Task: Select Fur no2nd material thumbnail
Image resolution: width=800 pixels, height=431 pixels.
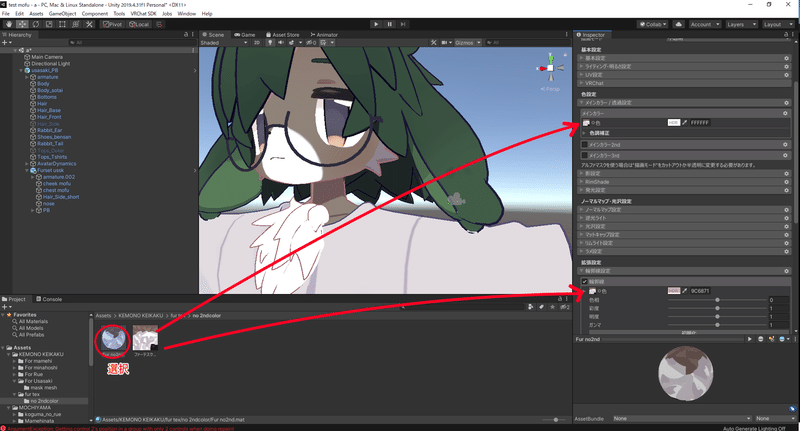Action: pyautogui.click(x=113, y=341)
